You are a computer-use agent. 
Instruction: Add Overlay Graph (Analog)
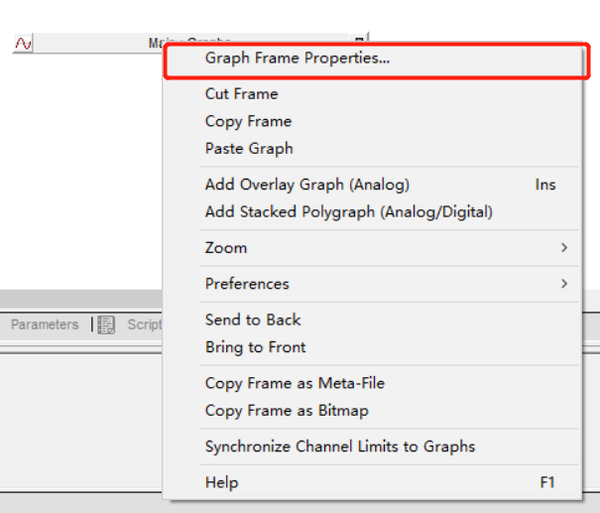[307, 184]
